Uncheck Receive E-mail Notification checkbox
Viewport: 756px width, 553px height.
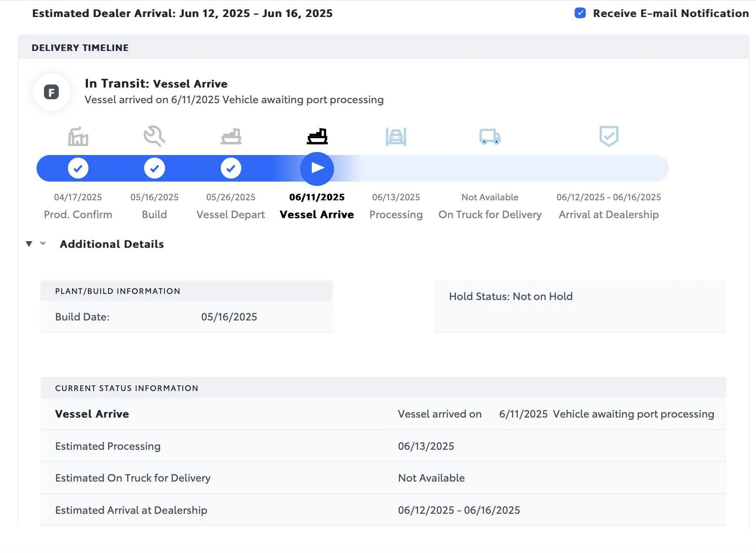click(x=580, y=13)
